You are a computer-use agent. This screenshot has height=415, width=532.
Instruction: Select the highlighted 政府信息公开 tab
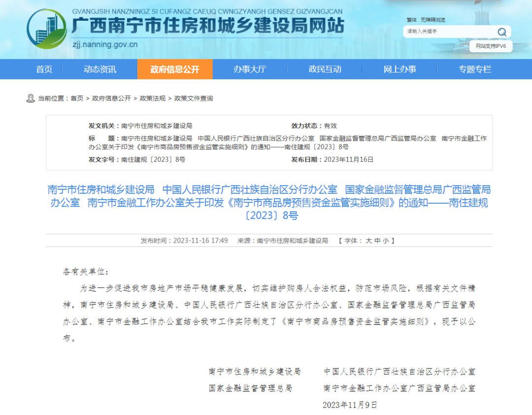click(x=175, y=69)
